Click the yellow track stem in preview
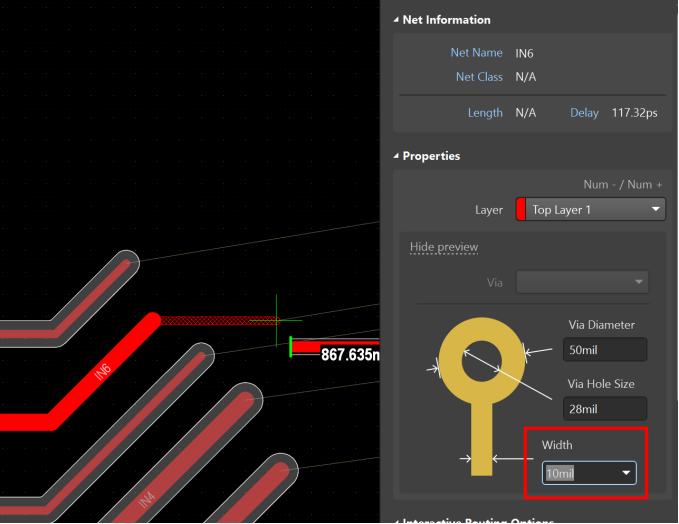Image resolution: width=679 pixels, height=524 pixels. click(481, 440)
